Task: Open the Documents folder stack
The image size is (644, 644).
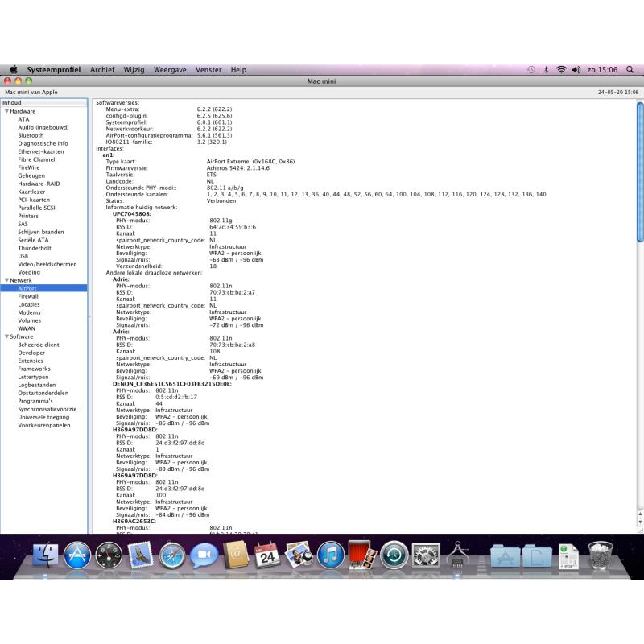Action: point(537,555)
